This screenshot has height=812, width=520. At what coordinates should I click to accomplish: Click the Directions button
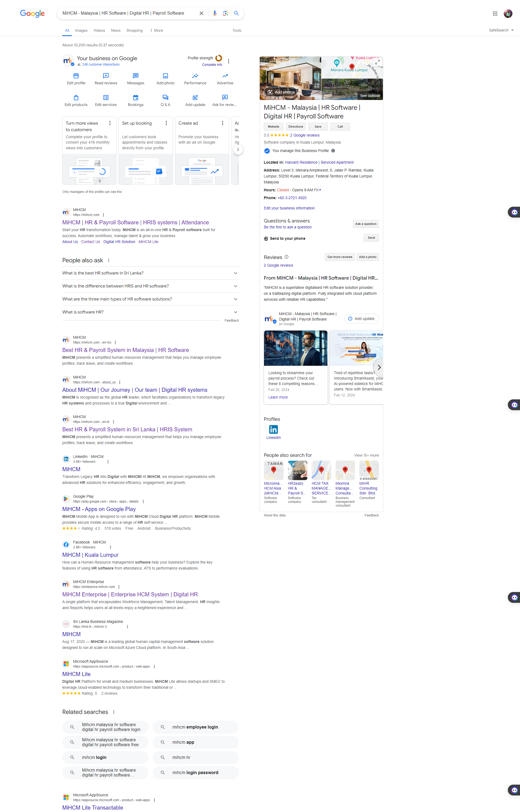pos(295,127)
